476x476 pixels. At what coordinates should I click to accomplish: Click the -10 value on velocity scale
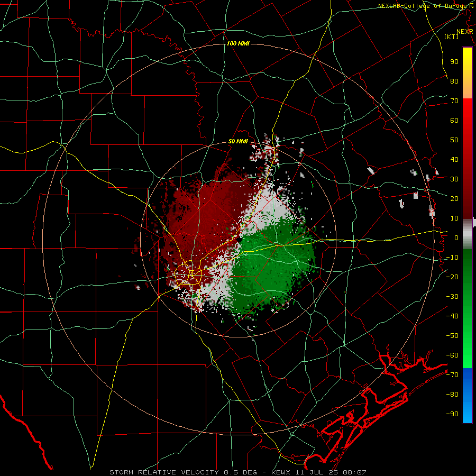(452, 258)
